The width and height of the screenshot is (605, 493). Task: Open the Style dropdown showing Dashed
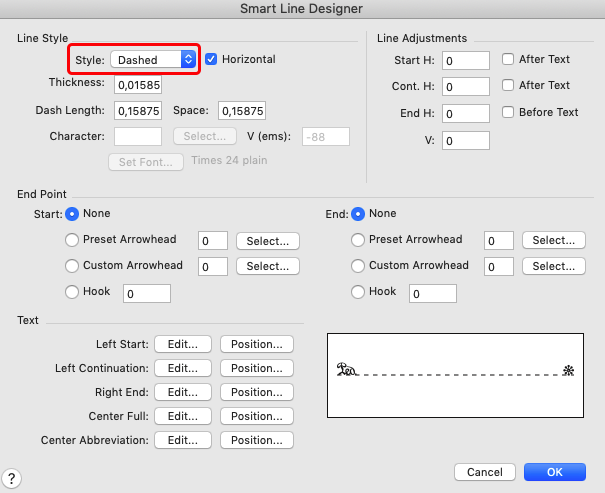(152, 60)
